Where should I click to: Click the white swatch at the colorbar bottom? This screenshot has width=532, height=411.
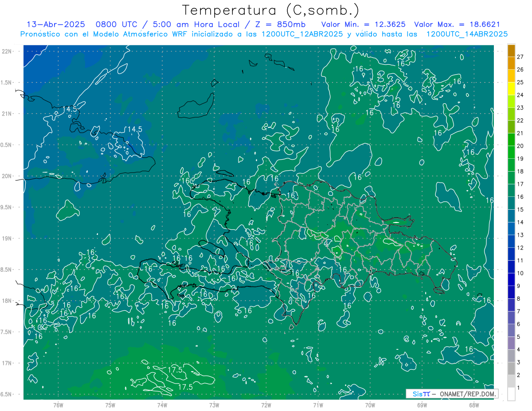[x=511, y=394]
